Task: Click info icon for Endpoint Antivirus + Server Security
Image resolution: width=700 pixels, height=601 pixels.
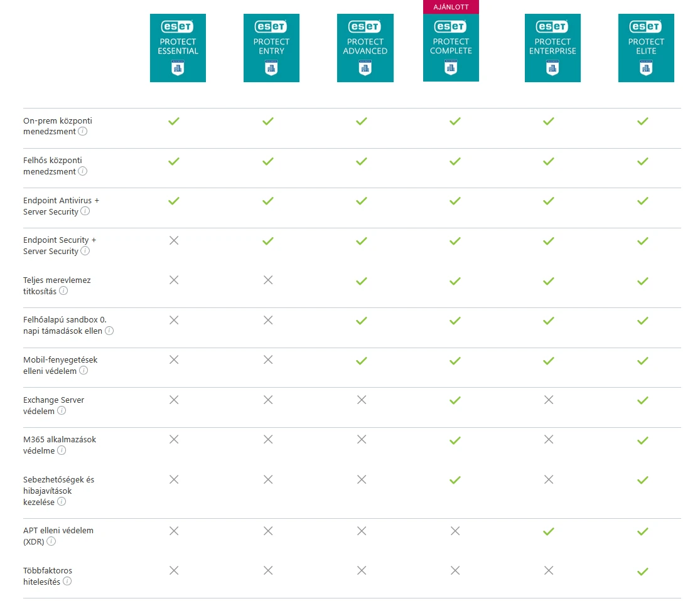Action: click(85, 211)
